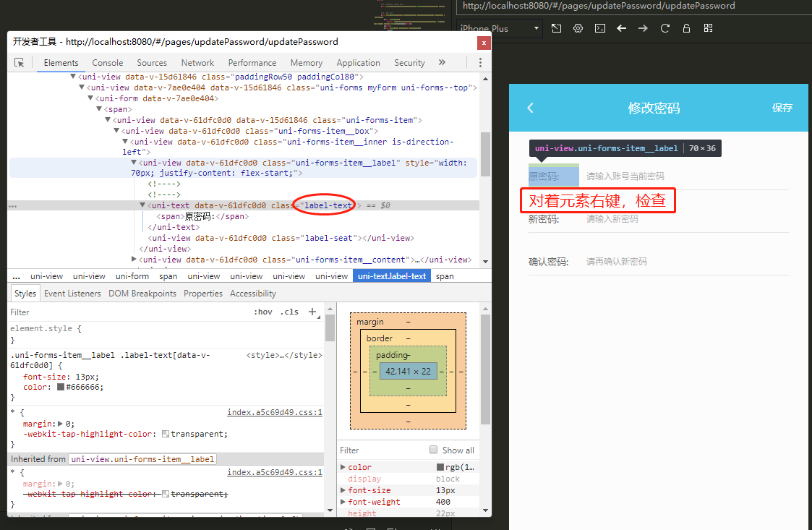812x530 pixels.
Task: Open simulator settings gear icon
Action: click(578, 28)
